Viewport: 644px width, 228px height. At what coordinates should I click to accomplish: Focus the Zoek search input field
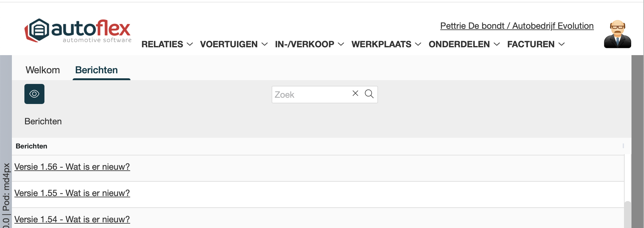tap(311, 95)
